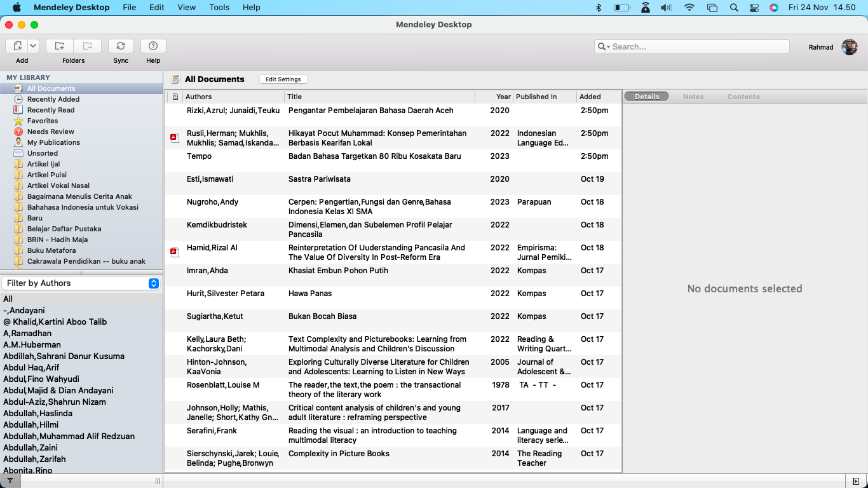
Task: Open the Artikel Puisi folder
Action: pos(81,175)
